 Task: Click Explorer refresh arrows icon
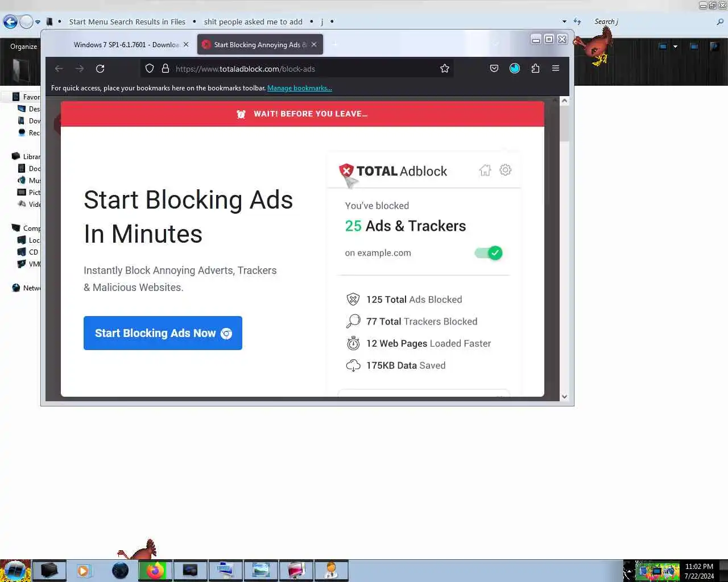click(577, 22)
